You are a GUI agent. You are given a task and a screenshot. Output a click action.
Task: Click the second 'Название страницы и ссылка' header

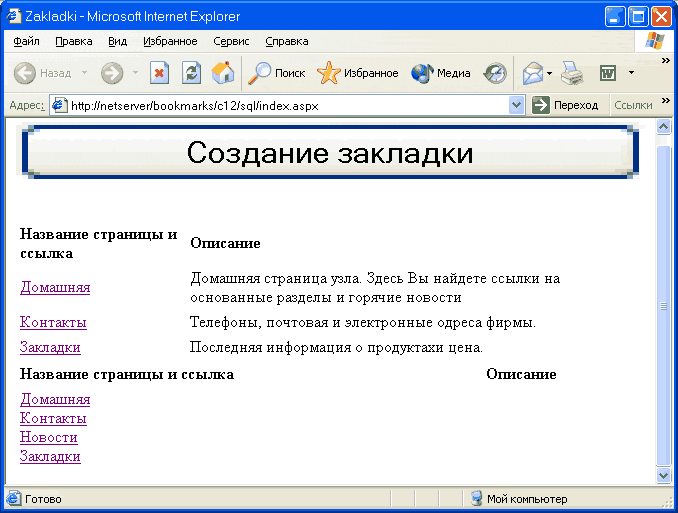click(127, 374)
